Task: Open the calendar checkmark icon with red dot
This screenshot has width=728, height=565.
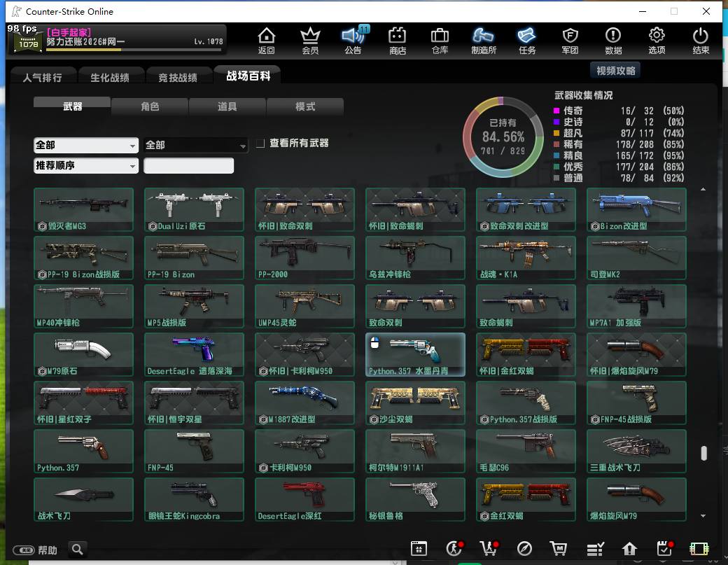Action: (665, 549)
